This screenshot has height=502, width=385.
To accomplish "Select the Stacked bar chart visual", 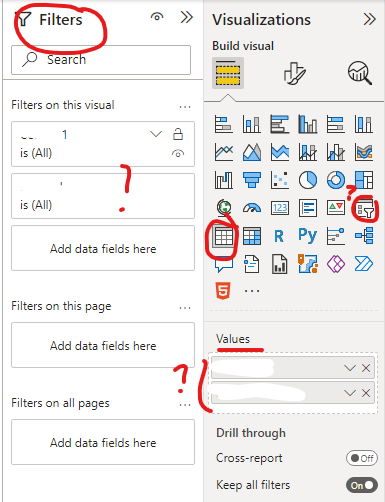I will tap(223, 124).
